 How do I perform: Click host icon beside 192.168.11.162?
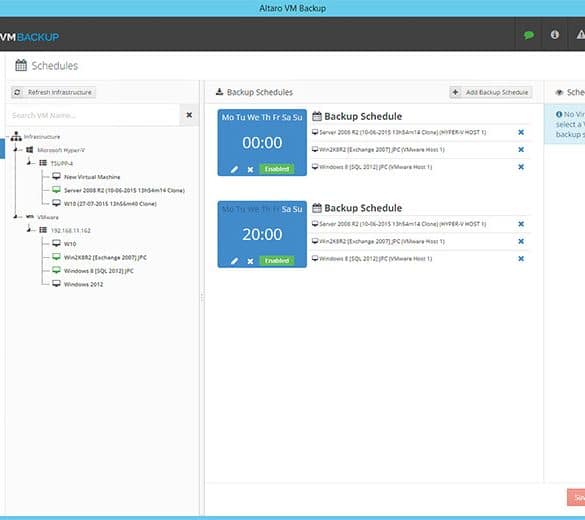[x=43, y=230]
